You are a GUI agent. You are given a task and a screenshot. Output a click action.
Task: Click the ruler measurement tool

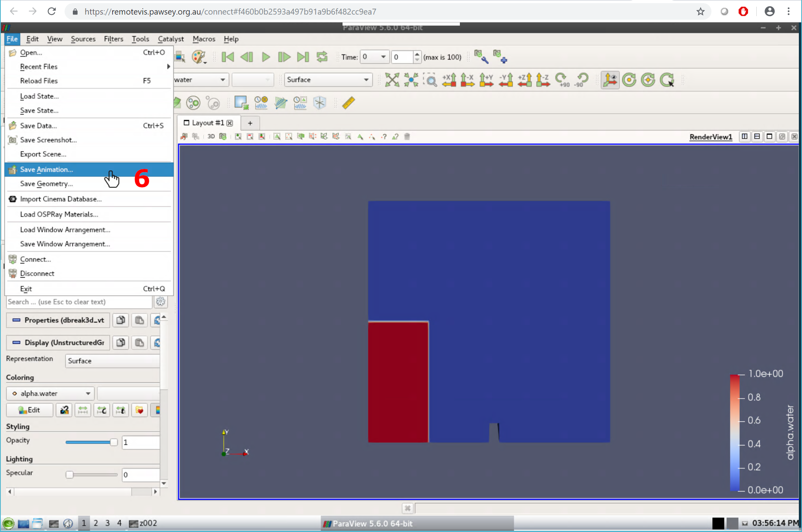point(348,103)
